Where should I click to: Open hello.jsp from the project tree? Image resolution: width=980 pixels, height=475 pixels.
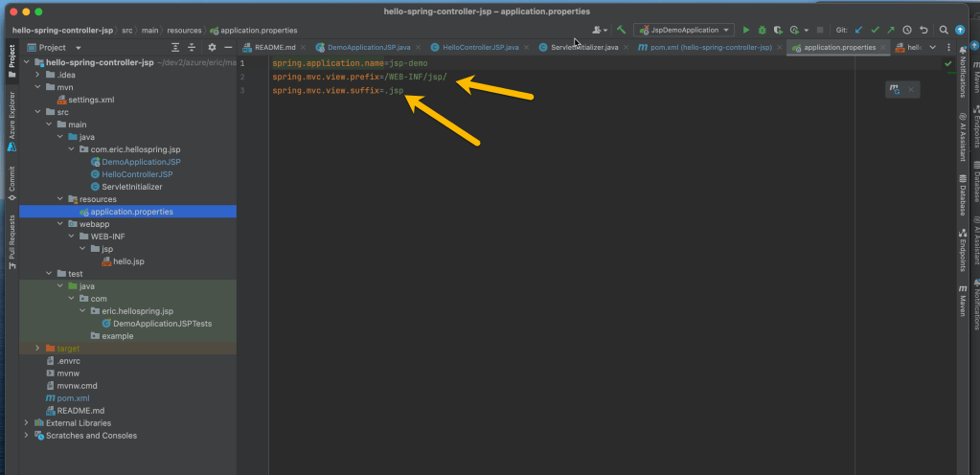pyautogui.click(x=127, y=261)
